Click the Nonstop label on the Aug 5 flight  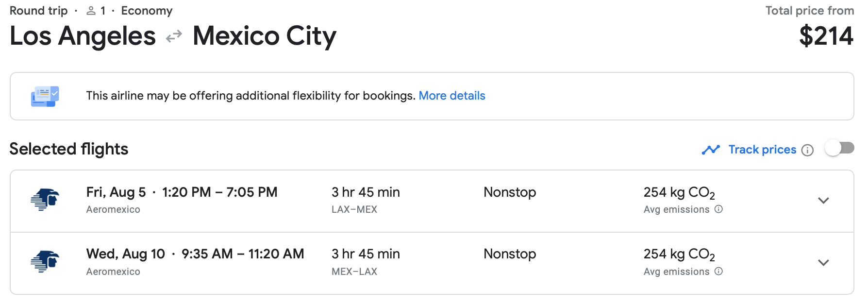[510, 192]
